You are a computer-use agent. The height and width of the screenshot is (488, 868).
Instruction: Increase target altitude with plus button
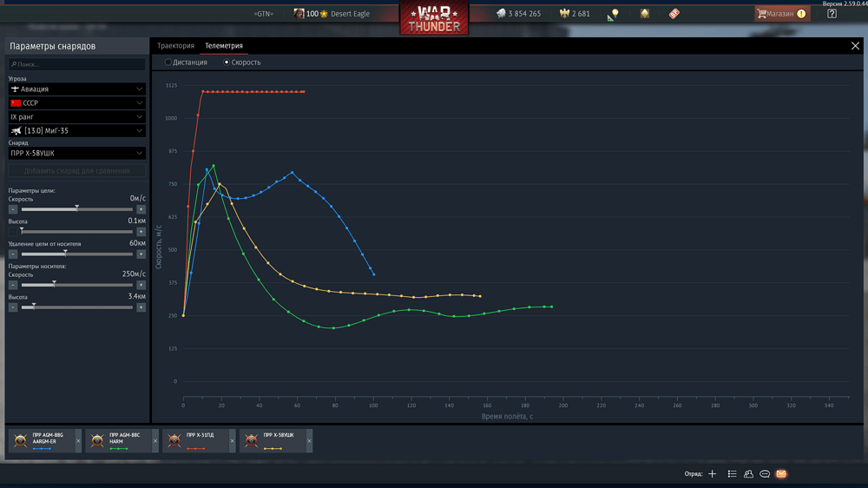(141, 232)
